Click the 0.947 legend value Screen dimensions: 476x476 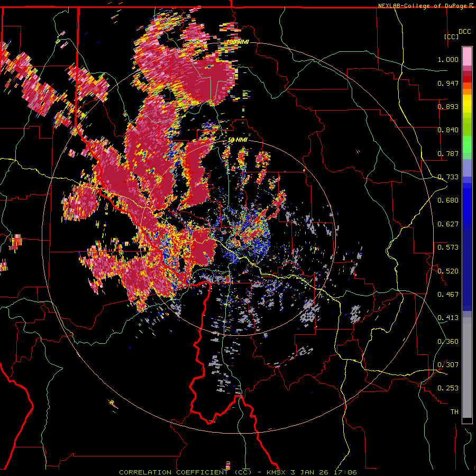click(448, 83)
